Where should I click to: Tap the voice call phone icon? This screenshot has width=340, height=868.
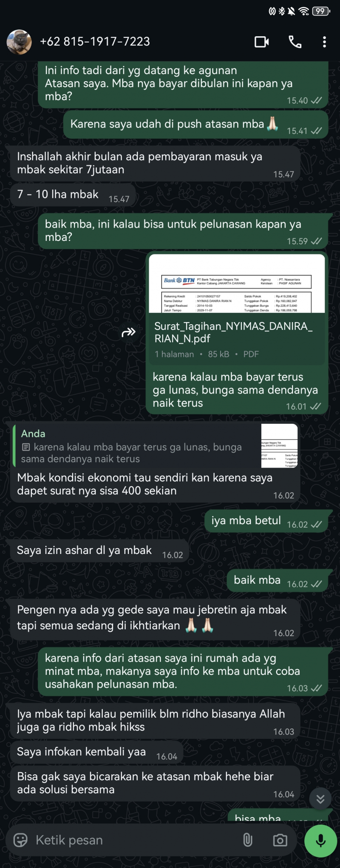(295, 42)
